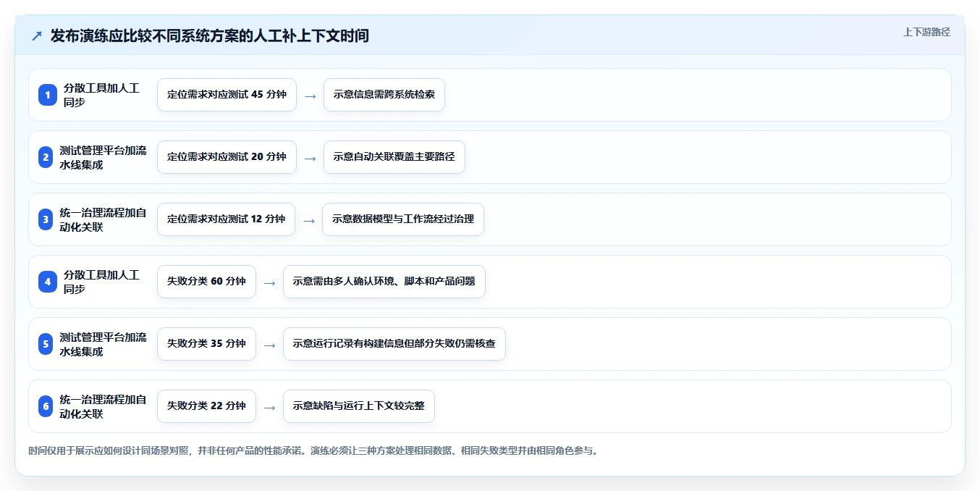Click number badge 4
Image resolution: width=980 pixels, height=491 pixels.
point(48,282)
